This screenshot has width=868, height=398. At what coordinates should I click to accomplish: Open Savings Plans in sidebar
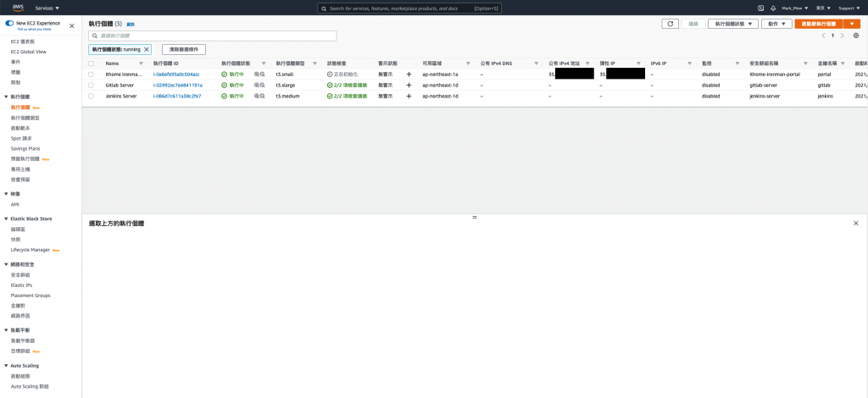pos(25,149)
